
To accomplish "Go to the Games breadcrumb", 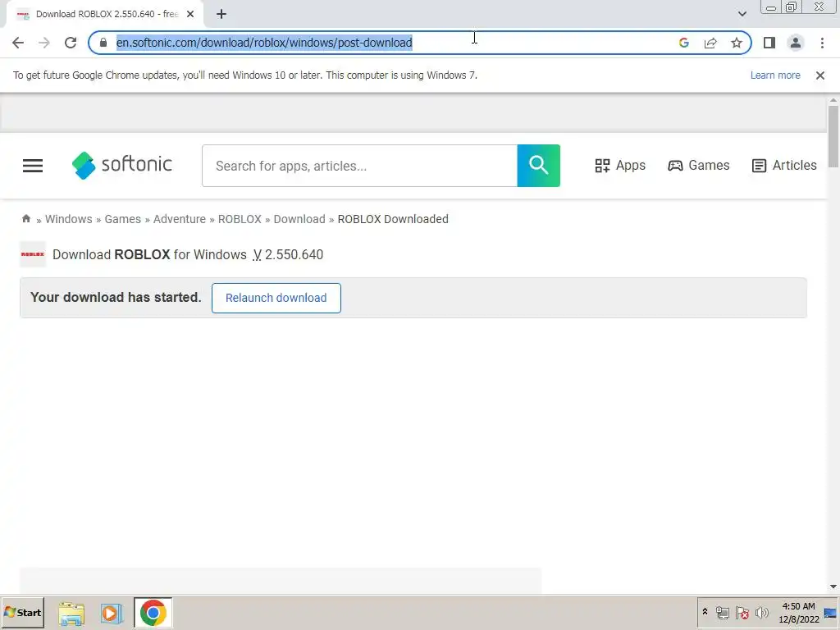I will 123,219.
